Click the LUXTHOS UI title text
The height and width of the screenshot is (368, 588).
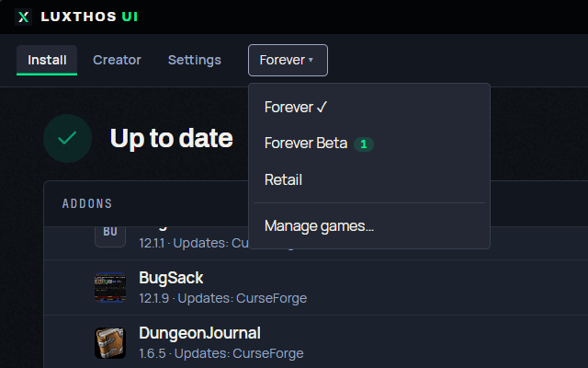pyautogui.click(x=89, y=17)
